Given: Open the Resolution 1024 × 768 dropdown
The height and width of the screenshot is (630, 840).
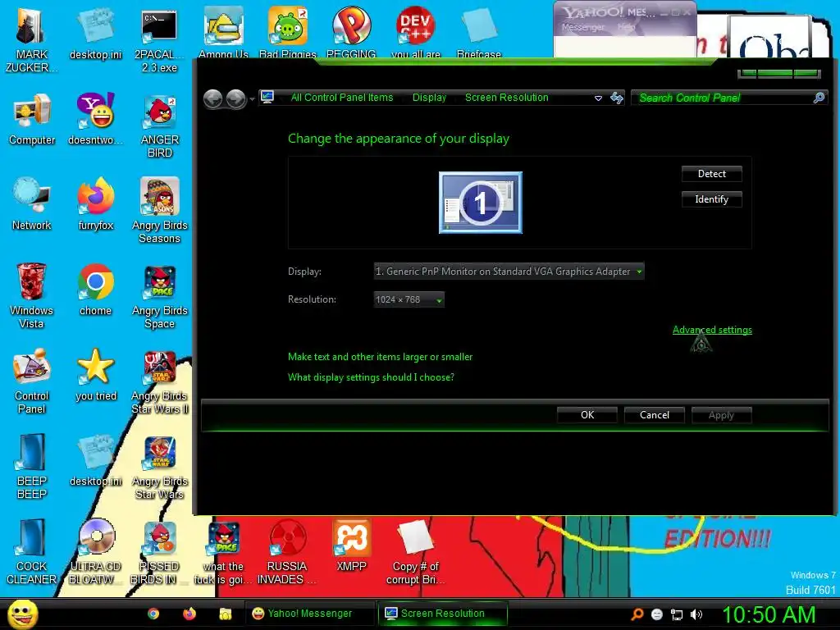Looking at the screenshot, I should pyautogui.click(x=409, y=299).
